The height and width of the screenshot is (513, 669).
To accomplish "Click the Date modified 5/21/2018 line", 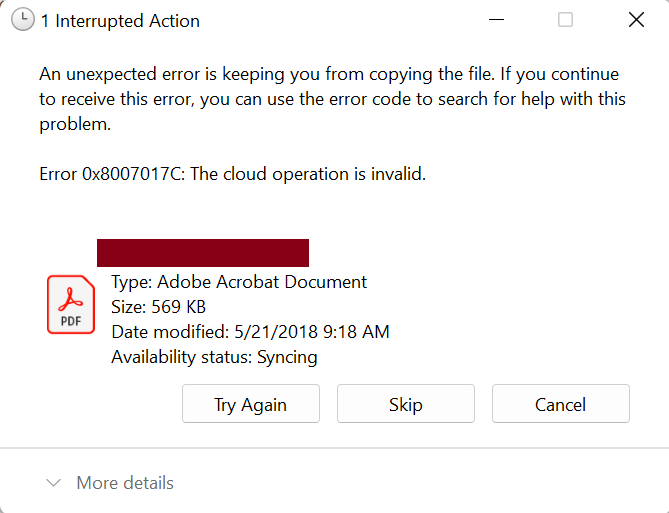I will [x=250, y=332].
